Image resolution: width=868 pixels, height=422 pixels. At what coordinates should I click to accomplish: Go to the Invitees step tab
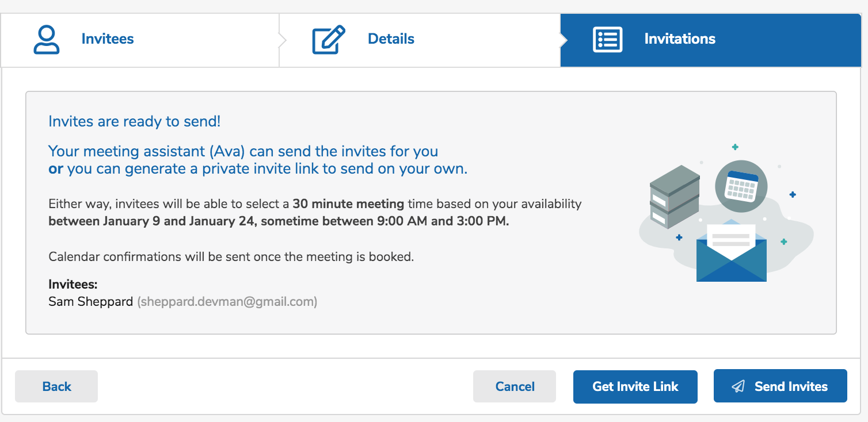click(107, 39)
